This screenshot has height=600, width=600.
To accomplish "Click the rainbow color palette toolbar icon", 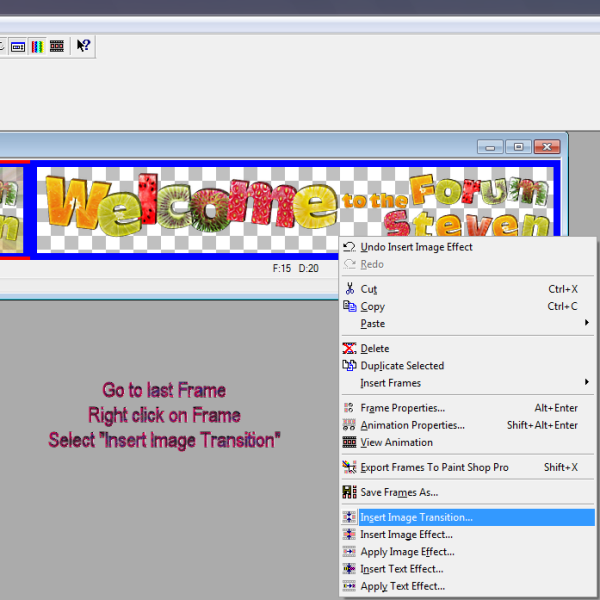I will [x=37, y=47].
